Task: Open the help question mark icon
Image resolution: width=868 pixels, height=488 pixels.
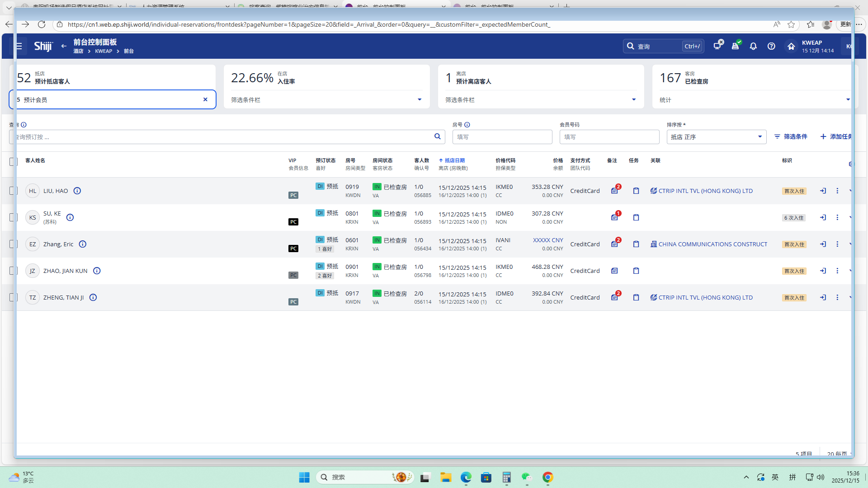Action: pos(771,46)
